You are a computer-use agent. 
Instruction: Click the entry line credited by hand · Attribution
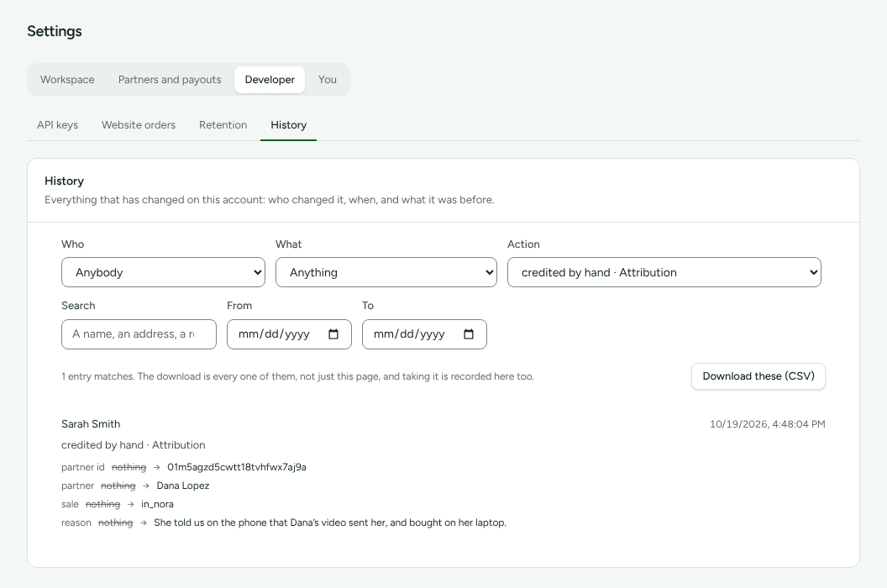coord(134,445)
